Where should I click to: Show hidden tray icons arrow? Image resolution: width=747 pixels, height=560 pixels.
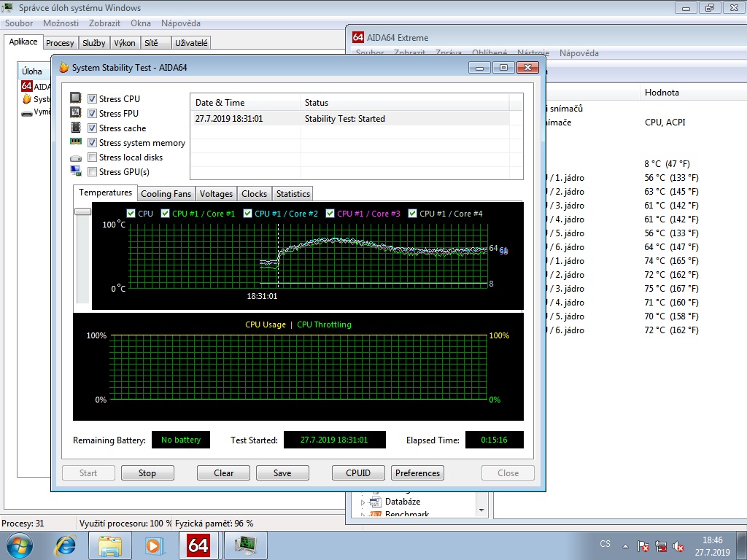624,545
